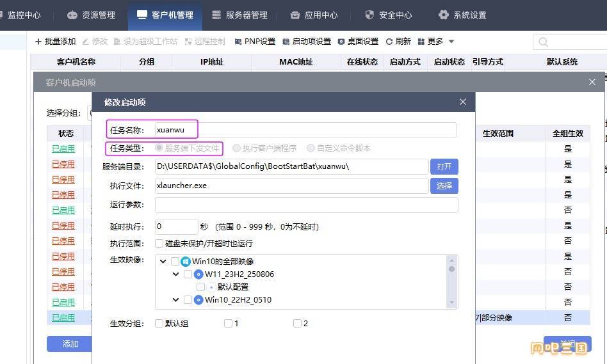
Task: Click the 生效范围 column header
Action: (498, 134)
